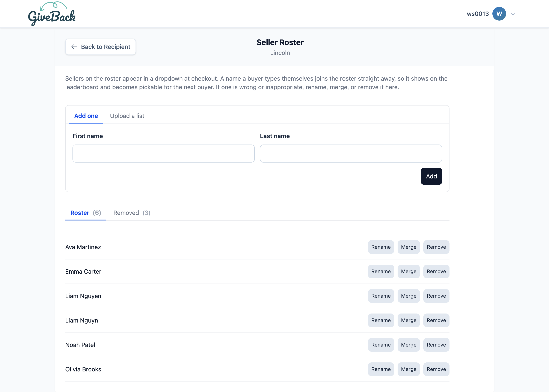This screenshot has height=392, width=549.
Task: Click the Ava Martinez name
Action: click(83, 247)
